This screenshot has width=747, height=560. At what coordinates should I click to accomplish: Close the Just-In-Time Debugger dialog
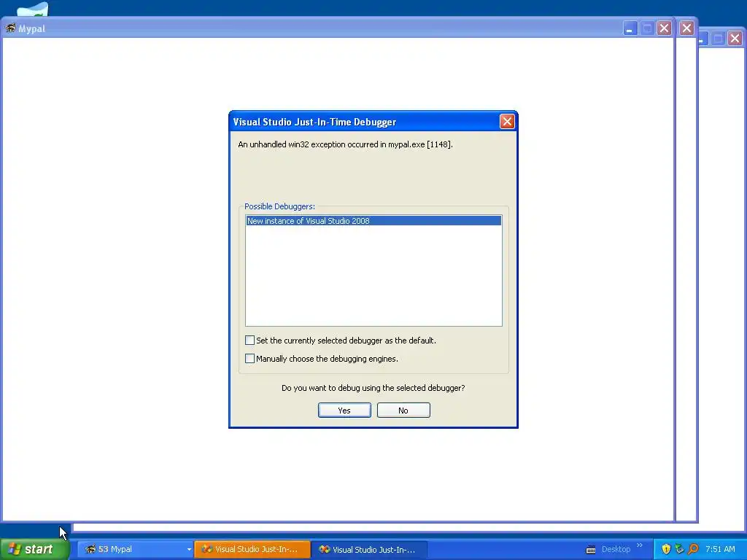(x=507, y=122)
